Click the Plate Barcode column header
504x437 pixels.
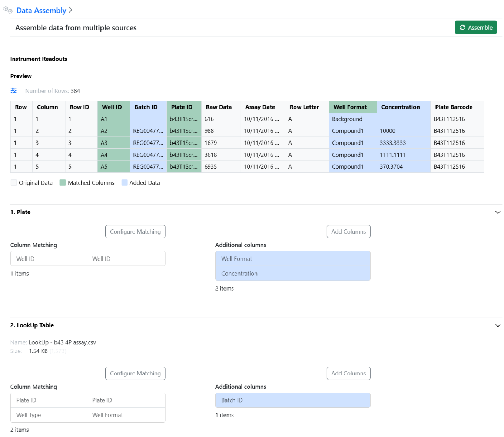(x=457, y=107)
